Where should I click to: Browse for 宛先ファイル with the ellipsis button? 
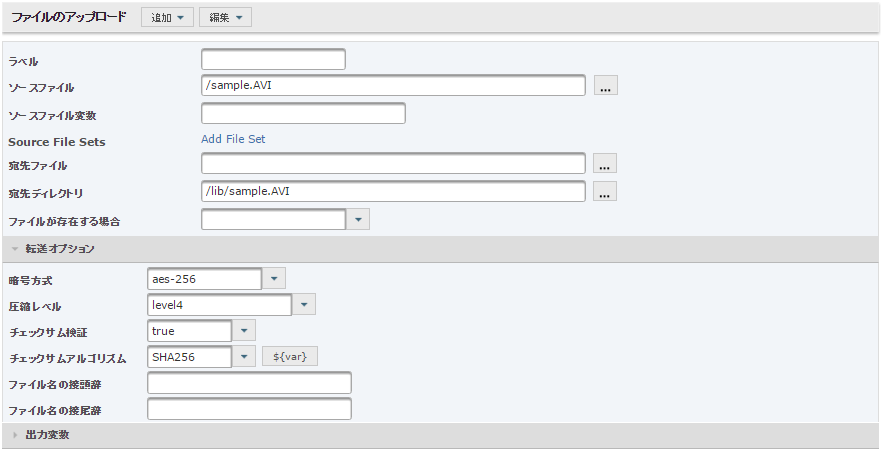click(x=605, y=163)
